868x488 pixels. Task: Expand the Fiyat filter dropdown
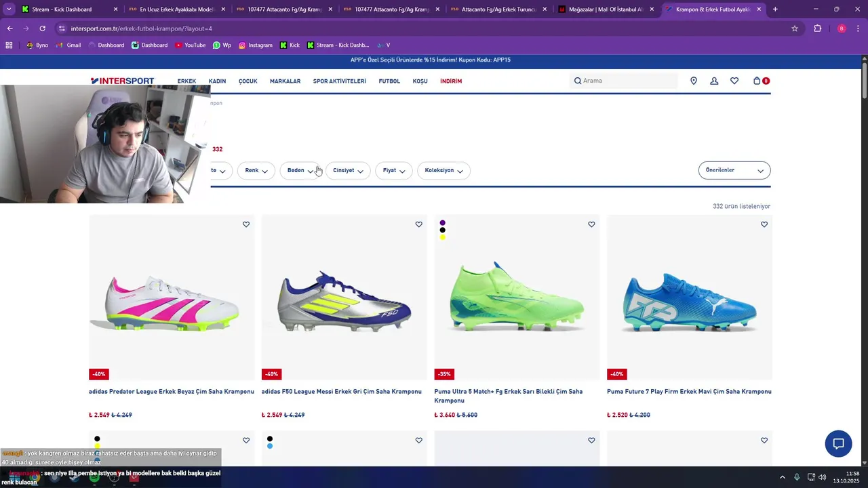(394, 171)
